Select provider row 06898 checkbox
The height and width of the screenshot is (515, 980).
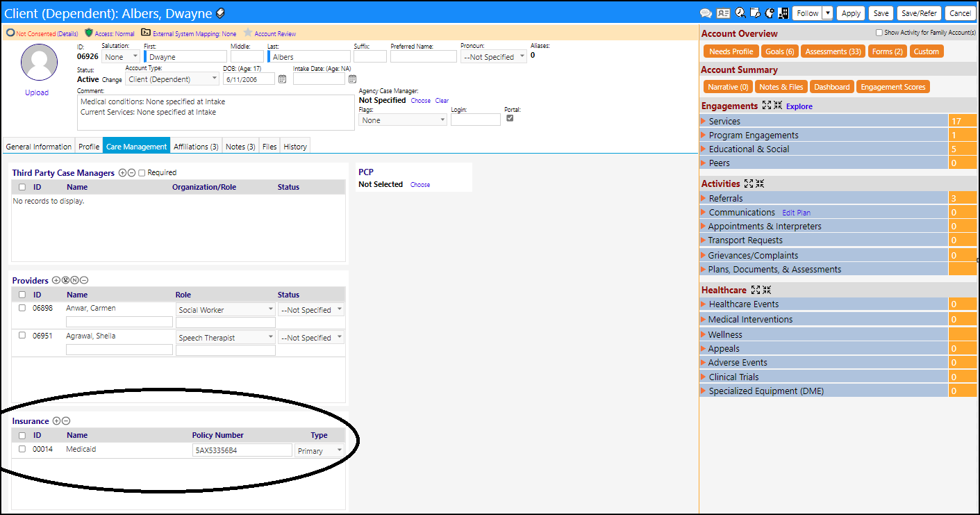(x=22, y=308)
